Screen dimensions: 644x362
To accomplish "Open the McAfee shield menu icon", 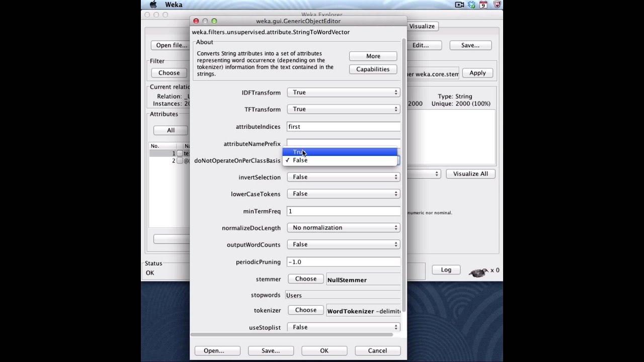I will click(x=497, y=5).
